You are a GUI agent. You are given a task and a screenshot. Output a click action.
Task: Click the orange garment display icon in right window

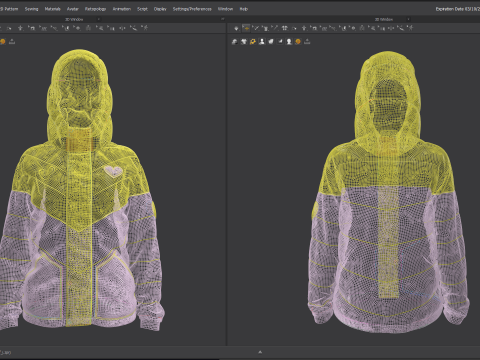pos(253,41)
